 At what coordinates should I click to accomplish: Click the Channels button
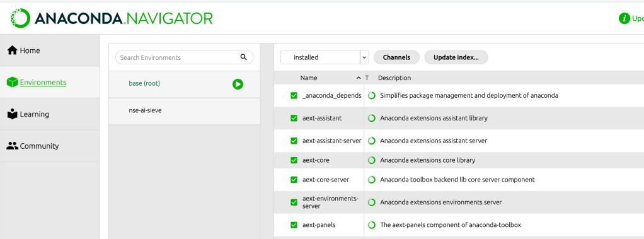click(x=396, y=57)
